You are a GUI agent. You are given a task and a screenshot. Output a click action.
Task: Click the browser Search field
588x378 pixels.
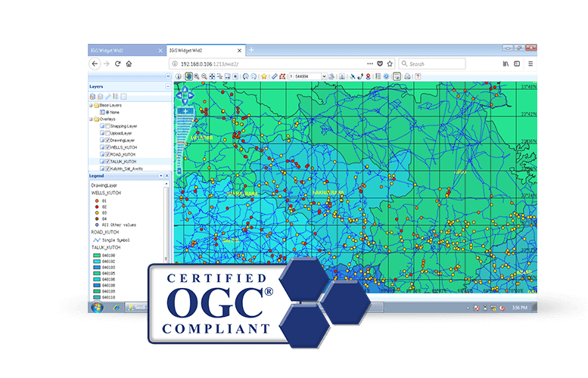[x=432, y=64]
